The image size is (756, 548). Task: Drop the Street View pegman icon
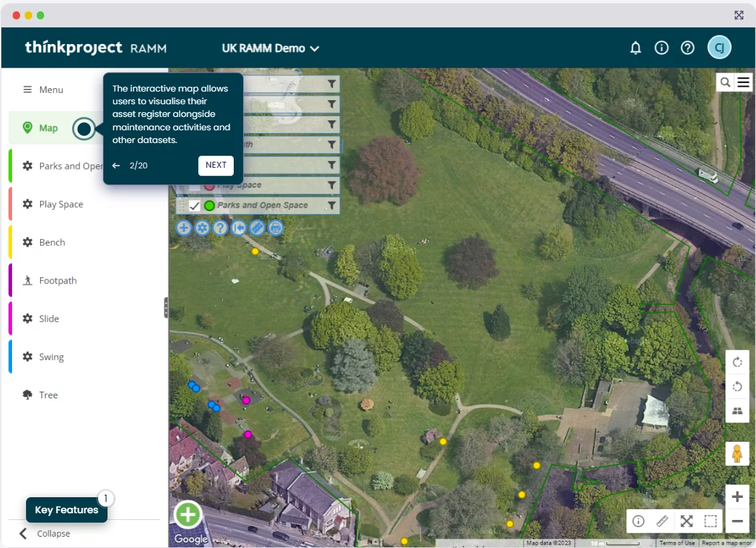pos(737,454)
